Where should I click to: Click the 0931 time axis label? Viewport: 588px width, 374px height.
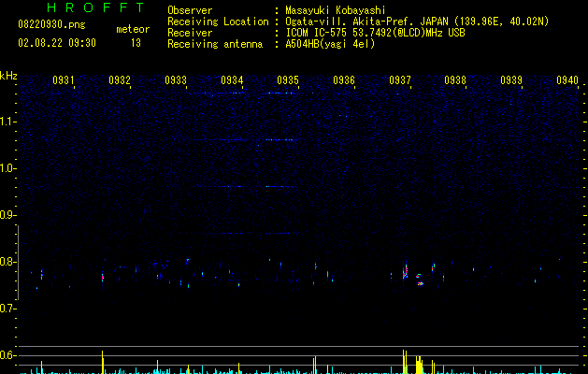(63, 80)
